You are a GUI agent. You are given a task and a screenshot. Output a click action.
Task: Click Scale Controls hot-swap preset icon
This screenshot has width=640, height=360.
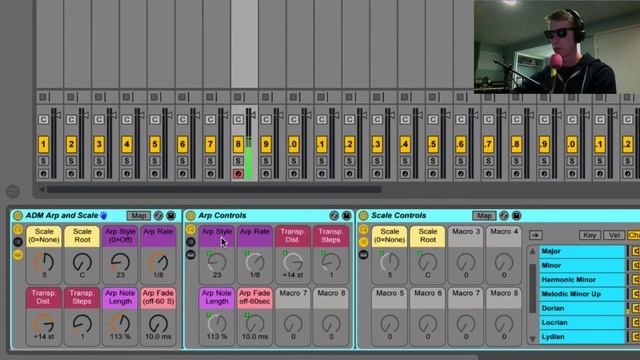(x=504, y=216)
